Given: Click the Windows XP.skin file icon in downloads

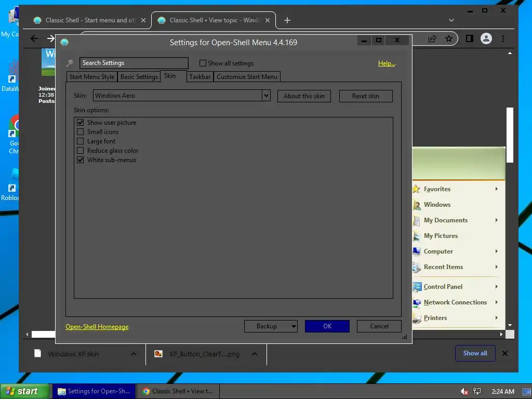Looking at the screenshot, I should [x=37, y=353].
